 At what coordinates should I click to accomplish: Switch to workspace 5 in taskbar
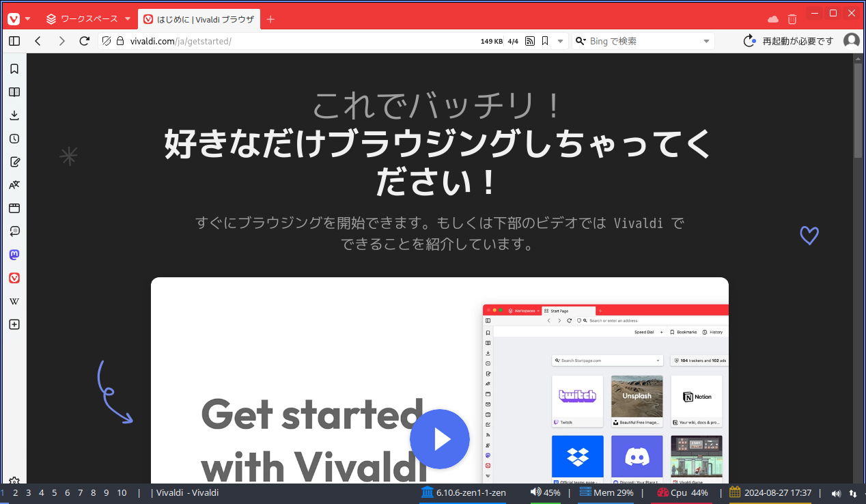point(54,493)
